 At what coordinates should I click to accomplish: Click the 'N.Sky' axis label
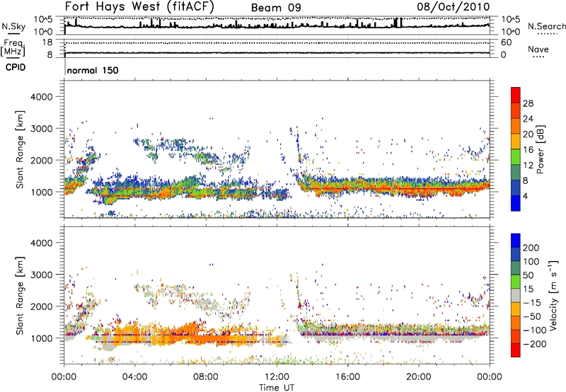pyautogui.click(x=13, y=26)
